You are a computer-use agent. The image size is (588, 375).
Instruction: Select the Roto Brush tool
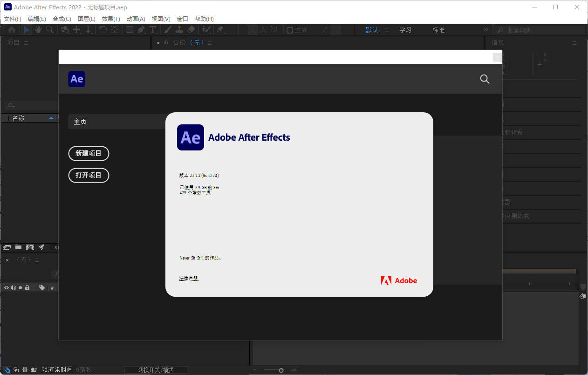click(x=206, y=30)
